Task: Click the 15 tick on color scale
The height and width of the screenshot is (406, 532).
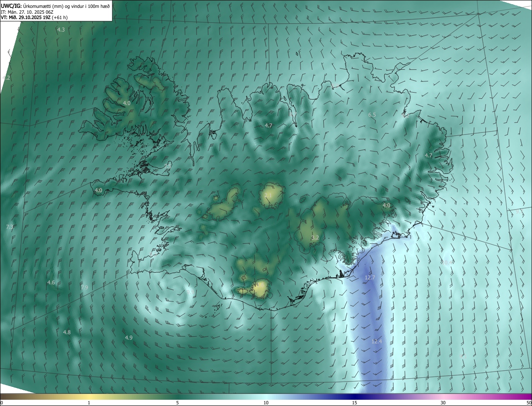Action: tap(355, 403)
